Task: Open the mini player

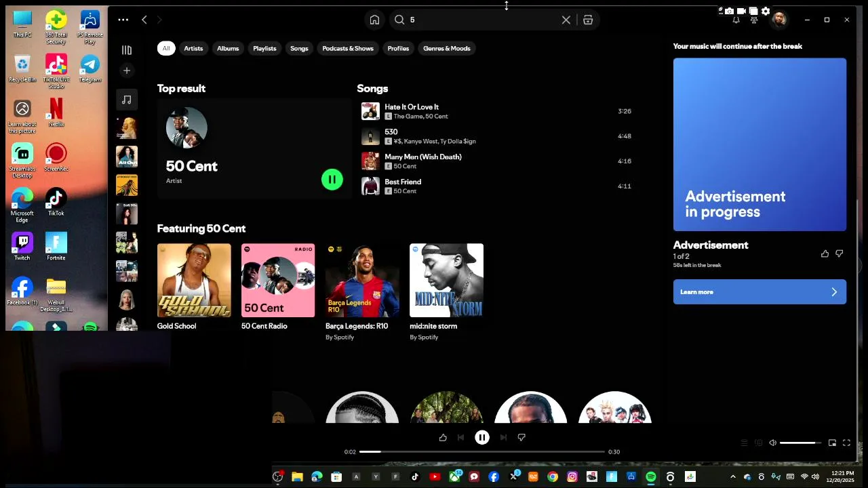Action: (x=832, y=443)
